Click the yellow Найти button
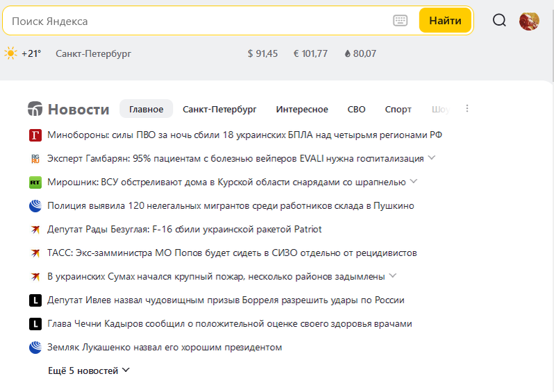The height and width of the screenshot is (392, 554). coord(445,21)
